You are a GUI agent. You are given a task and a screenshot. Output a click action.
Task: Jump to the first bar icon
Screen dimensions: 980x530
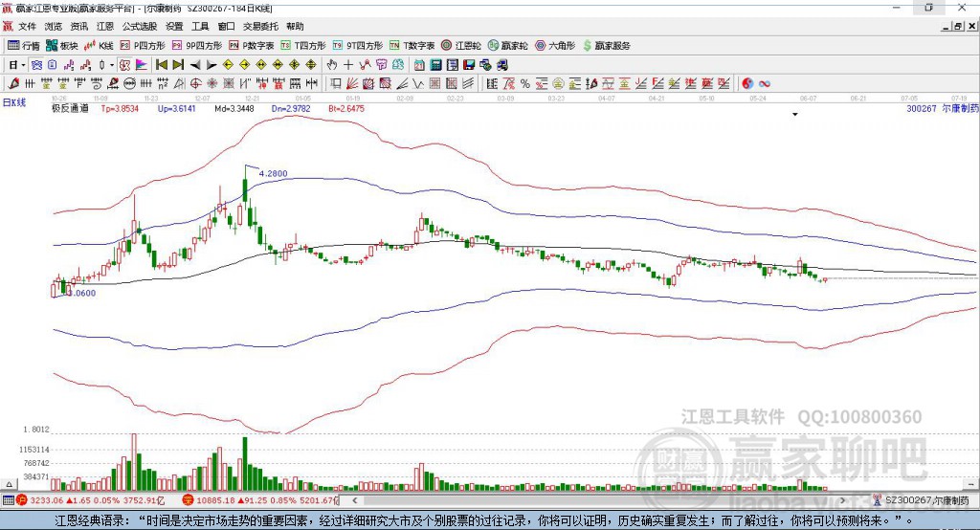(x=161, y=65)
